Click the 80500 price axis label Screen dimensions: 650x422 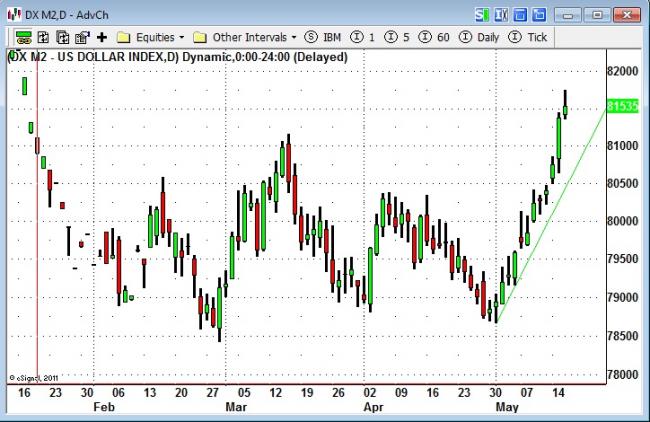pyautogui.click(x=623, y=183)
